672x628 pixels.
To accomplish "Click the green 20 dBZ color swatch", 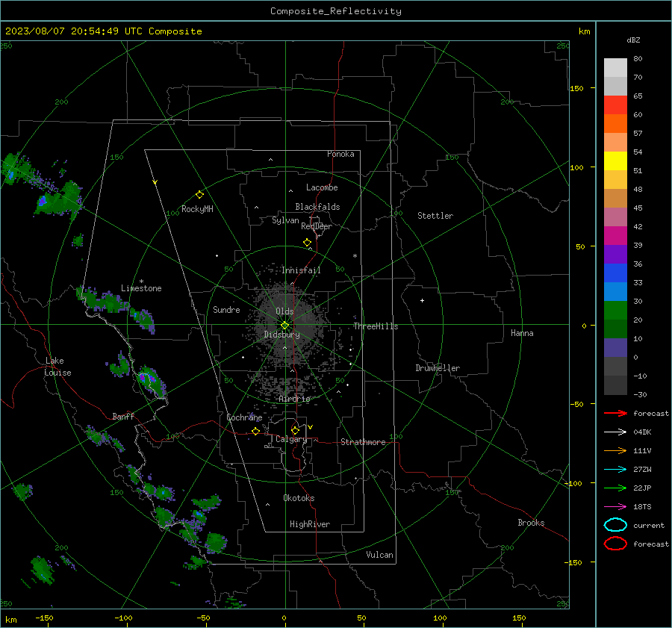I will 615,311.
